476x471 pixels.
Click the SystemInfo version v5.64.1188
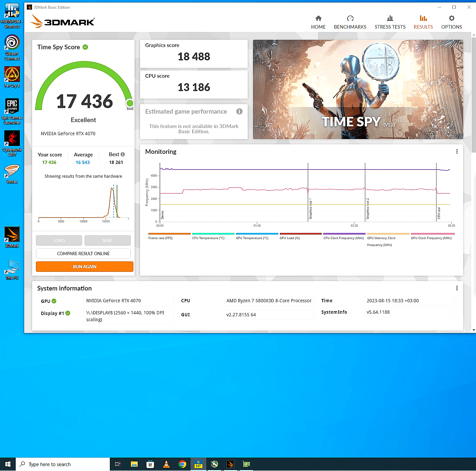(x=409, y=312)
